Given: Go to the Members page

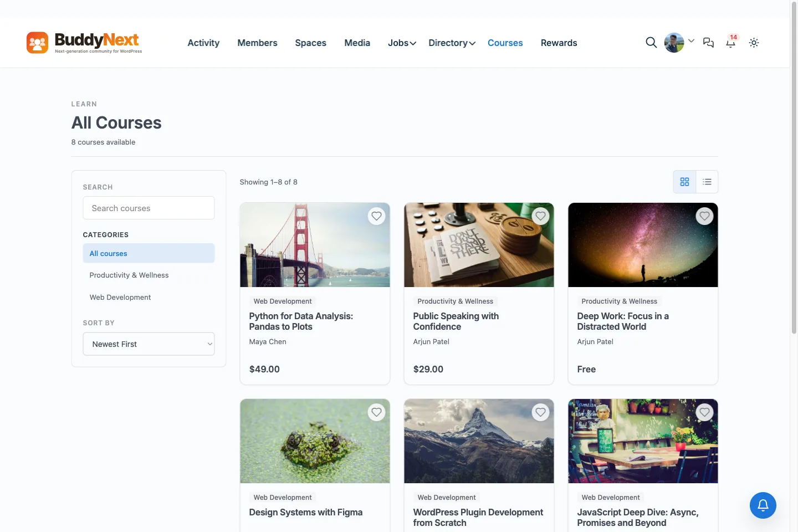Looking at the screenshot, I should 257,43.
